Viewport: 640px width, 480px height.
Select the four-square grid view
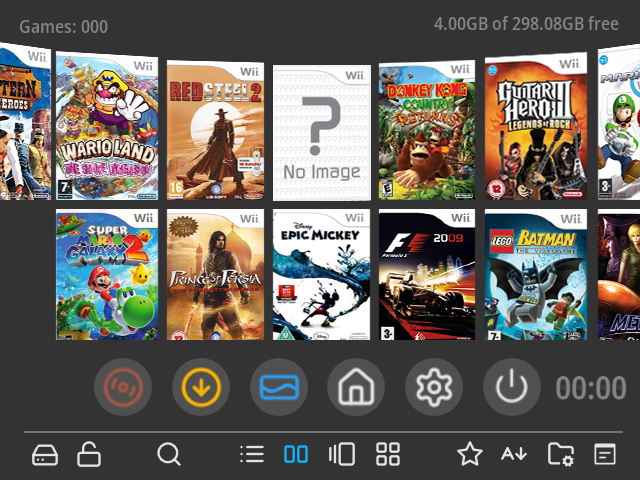(388, 454)
